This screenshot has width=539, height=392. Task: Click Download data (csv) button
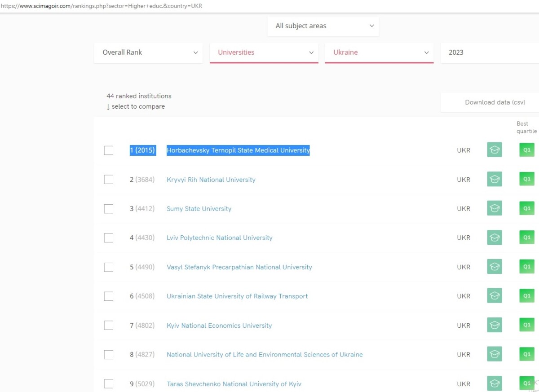tap(495, 102)
